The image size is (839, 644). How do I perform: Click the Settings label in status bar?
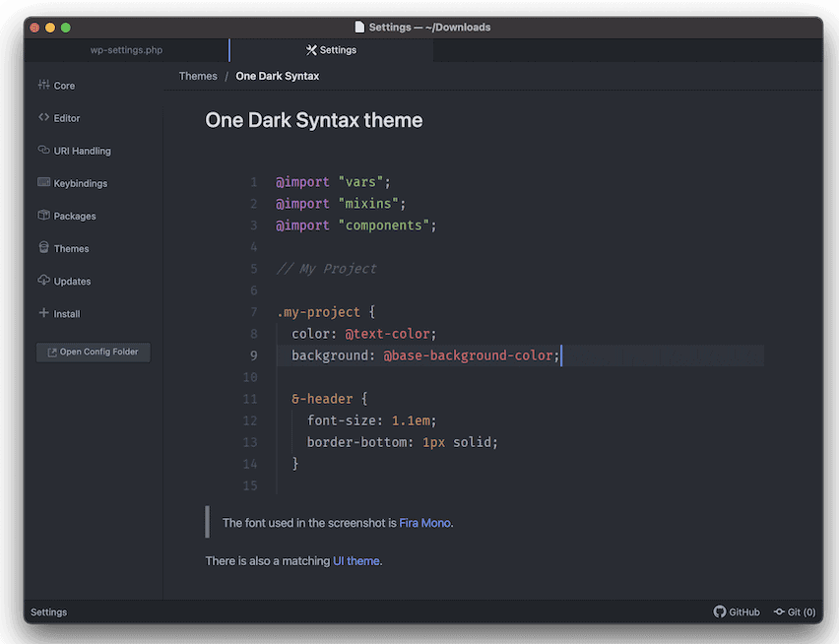point(48,612)
